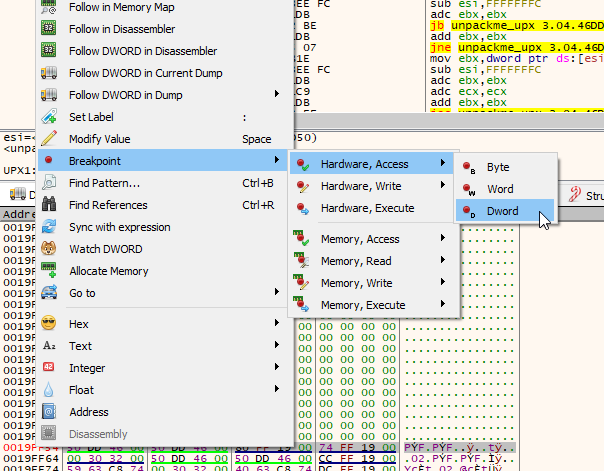Screen dimensions: 604x471
Task: Click the Hardware, Execute breakpoint icon
Action: click(302, 209)
